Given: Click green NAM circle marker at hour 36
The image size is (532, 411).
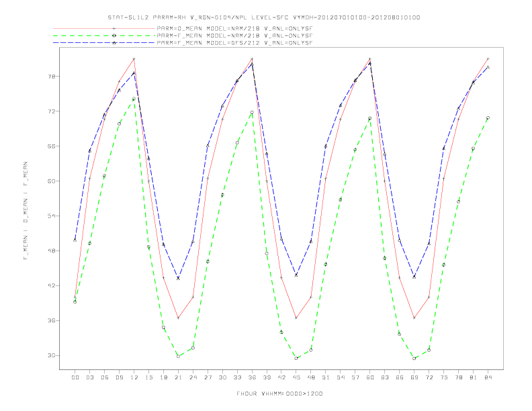Looking at the screenshot, I should tap(252, 112).
